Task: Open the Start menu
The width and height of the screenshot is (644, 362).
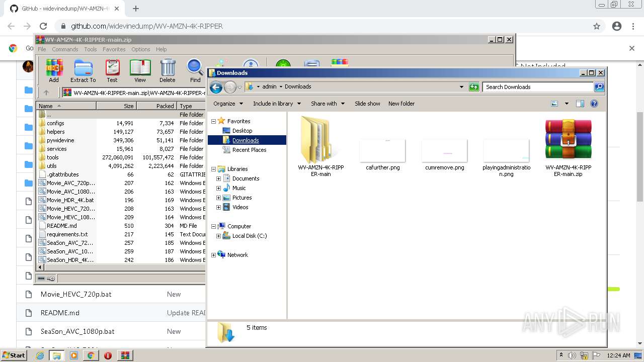Action: pos(14,355)
